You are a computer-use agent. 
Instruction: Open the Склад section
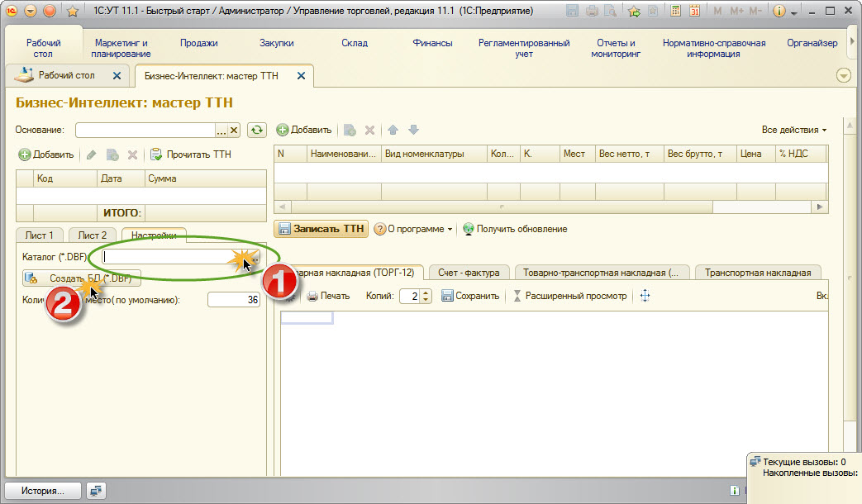[x=355, y=43]
